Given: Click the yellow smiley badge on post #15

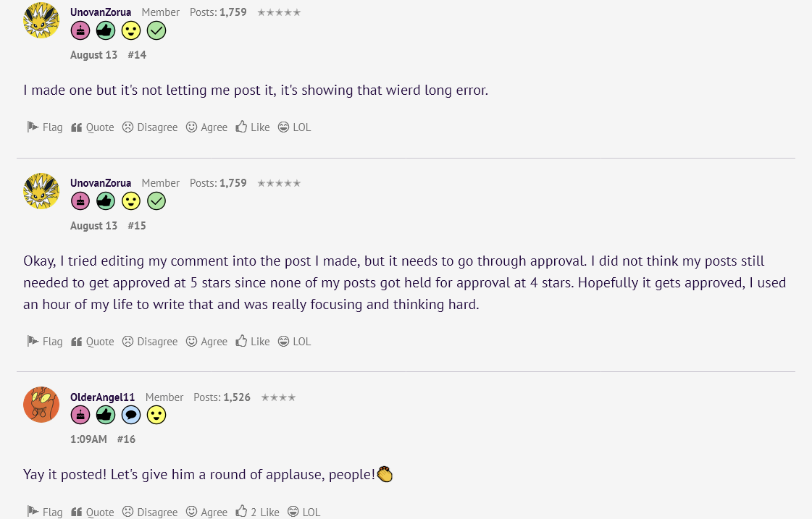Looking at the screenshot, I should [x=131, y=201].
